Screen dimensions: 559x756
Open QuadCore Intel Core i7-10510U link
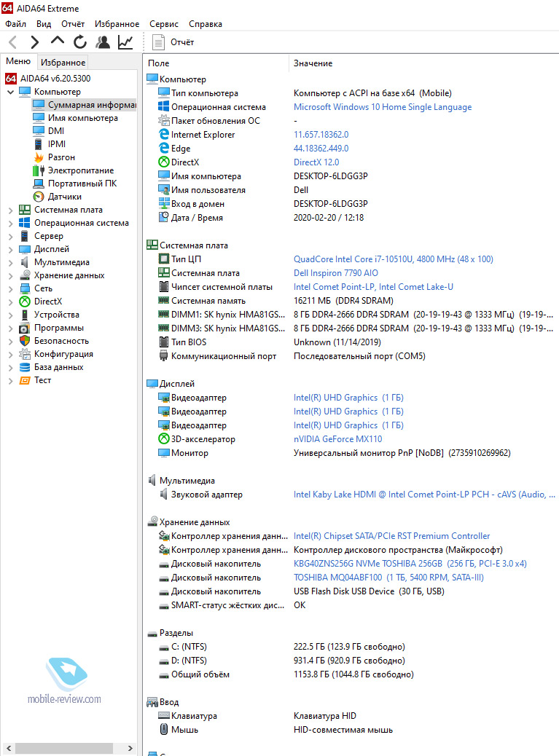click(x=393, y=259)
